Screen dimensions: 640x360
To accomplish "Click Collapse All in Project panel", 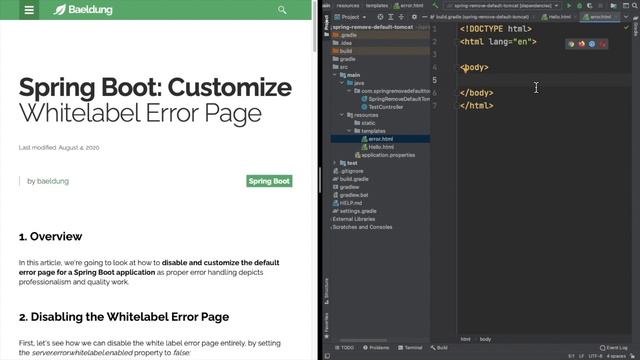I will point(401,17).
